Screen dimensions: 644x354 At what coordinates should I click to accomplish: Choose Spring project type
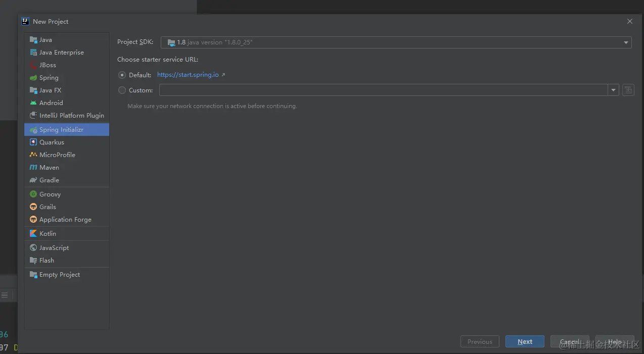click(67, 78)
